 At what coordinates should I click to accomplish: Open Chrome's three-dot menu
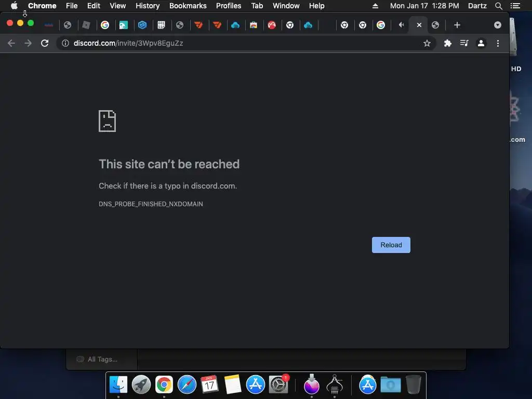(498, 43)
